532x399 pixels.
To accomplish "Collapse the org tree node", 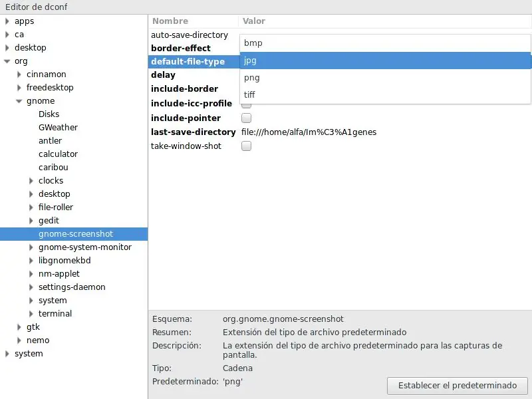I will point(7,61).
